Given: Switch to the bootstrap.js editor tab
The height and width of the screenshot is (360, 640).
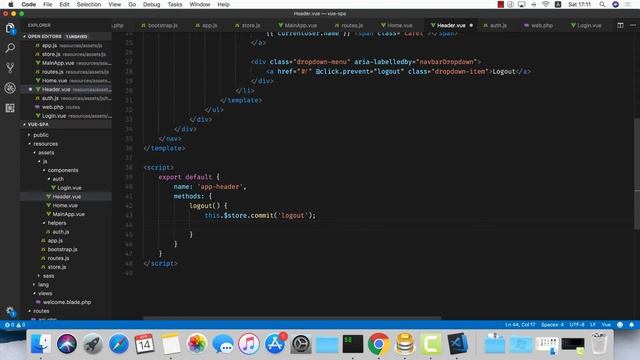Looking at the screenshot, I should pos(160,25).
